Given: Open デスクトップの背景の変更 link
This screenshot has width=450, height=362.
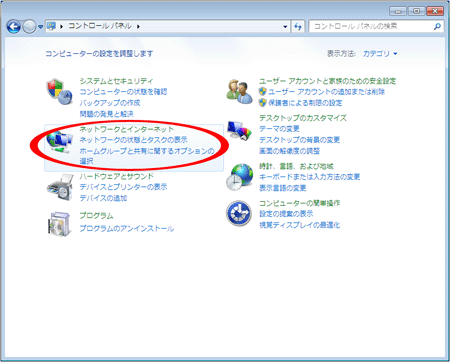Looking at the screenshot, I should coord(299,140).
